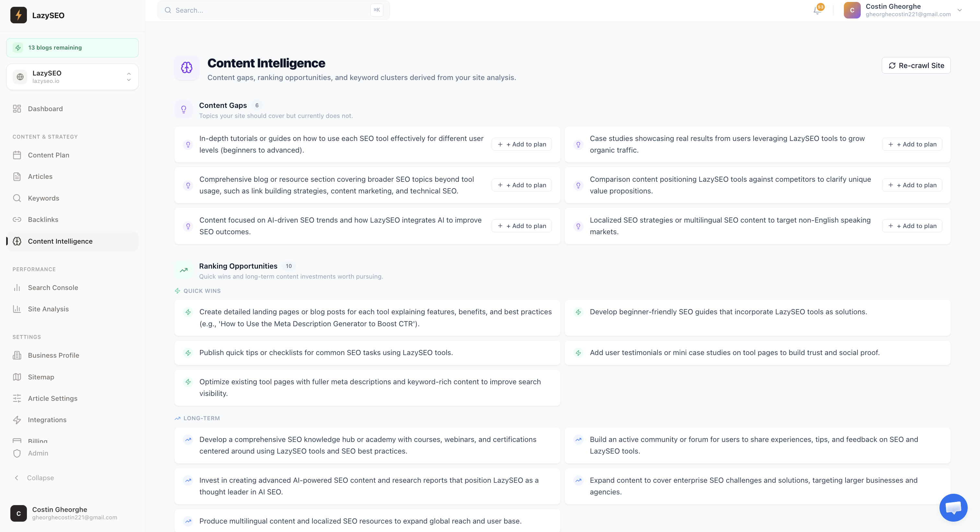Click the QUICK WINS subsection label

click(202, 291)
